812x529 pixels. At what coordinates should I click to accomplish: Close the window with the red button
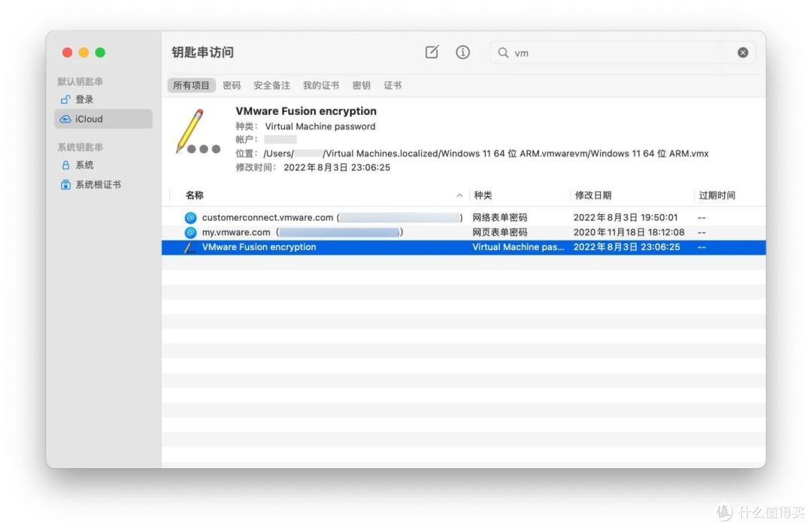point(68,53)
